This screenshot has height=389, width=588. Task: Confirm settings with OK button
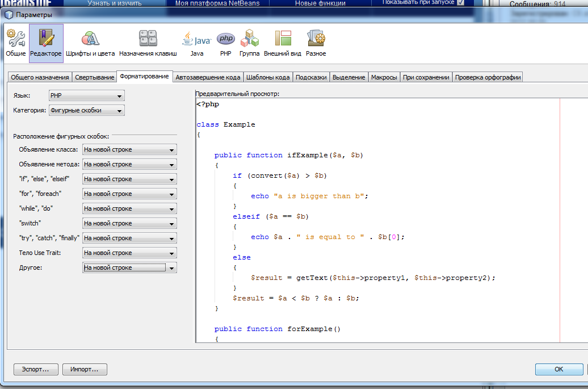558,369
